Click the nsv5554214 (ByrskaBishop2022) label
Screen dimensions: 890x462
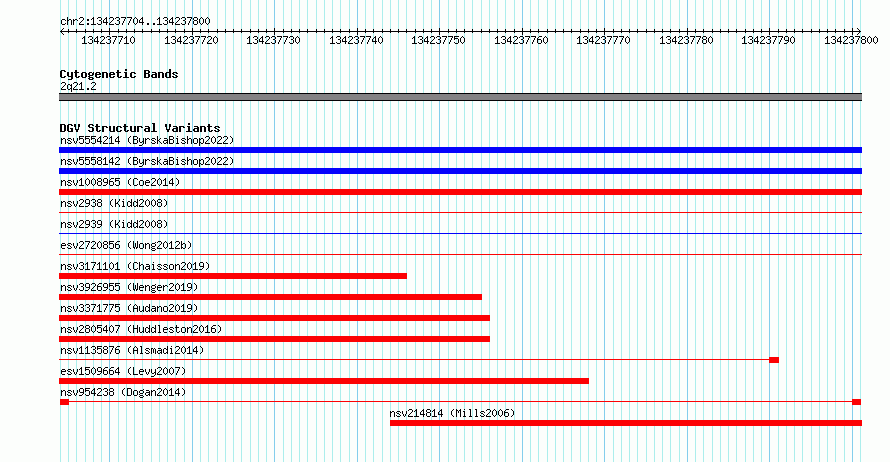coord(147,140)
